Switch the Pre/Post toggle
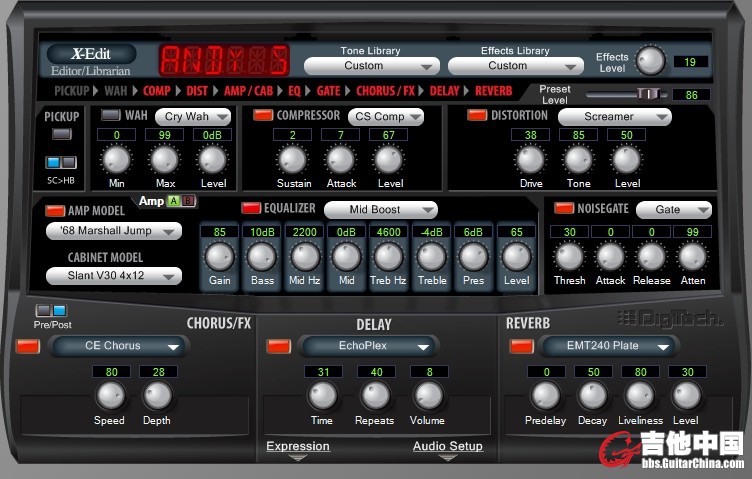Viewport: 752px width, 479px height. pos(51,310)
